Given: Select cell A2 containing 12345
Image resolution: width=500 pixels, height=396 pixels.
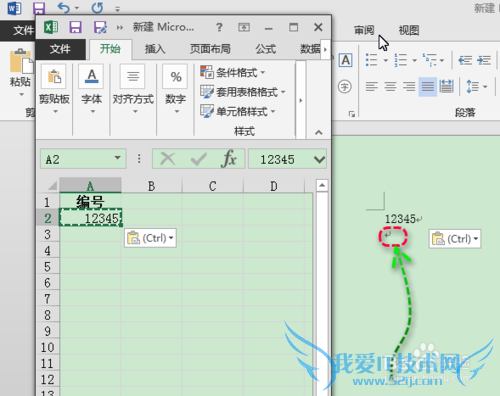Looking at the screenshot, I should [x=90, y=218].
